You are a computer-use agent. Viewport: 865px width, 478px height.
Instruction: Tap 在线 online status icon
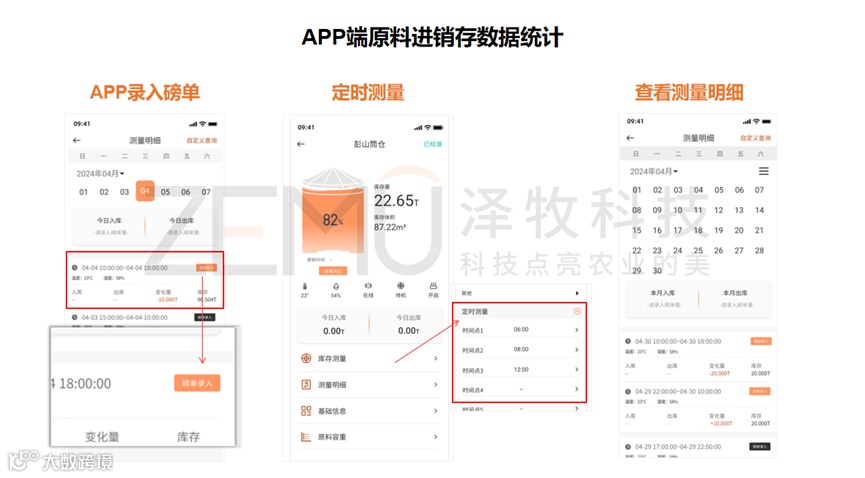(368, 286)
